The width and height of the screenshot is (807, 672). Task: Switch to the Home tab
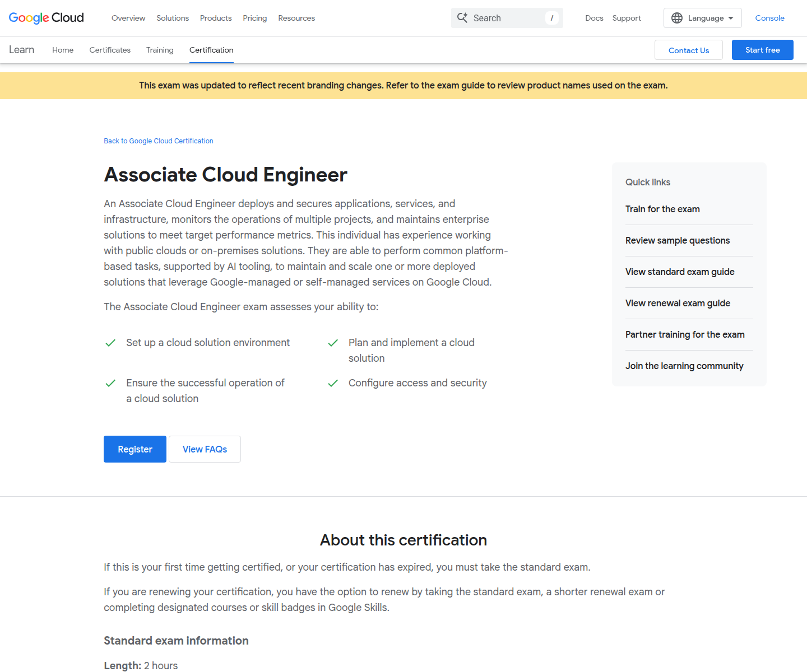point(63,50)
